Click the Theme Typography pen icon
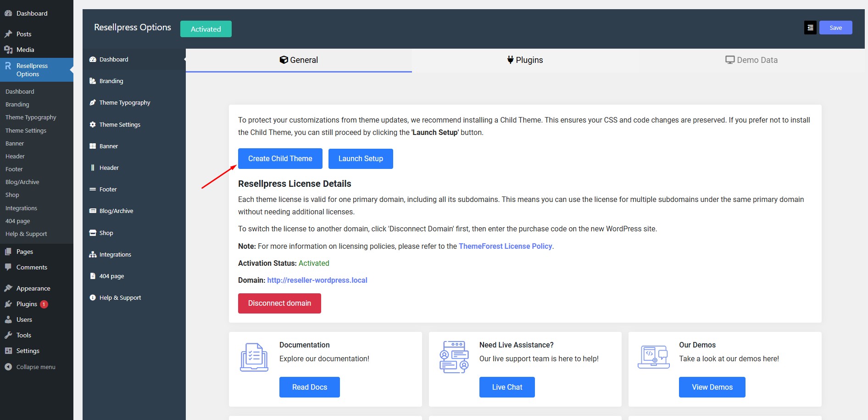The height and width of the screenshot is (420, 868). pos(93,103)
